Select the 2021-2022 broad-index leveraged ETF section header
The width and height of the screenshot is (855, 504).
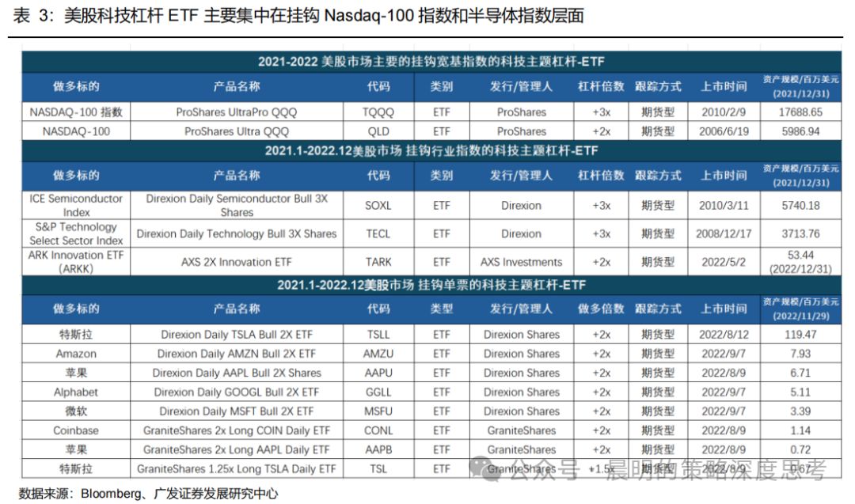coord(431,62)
